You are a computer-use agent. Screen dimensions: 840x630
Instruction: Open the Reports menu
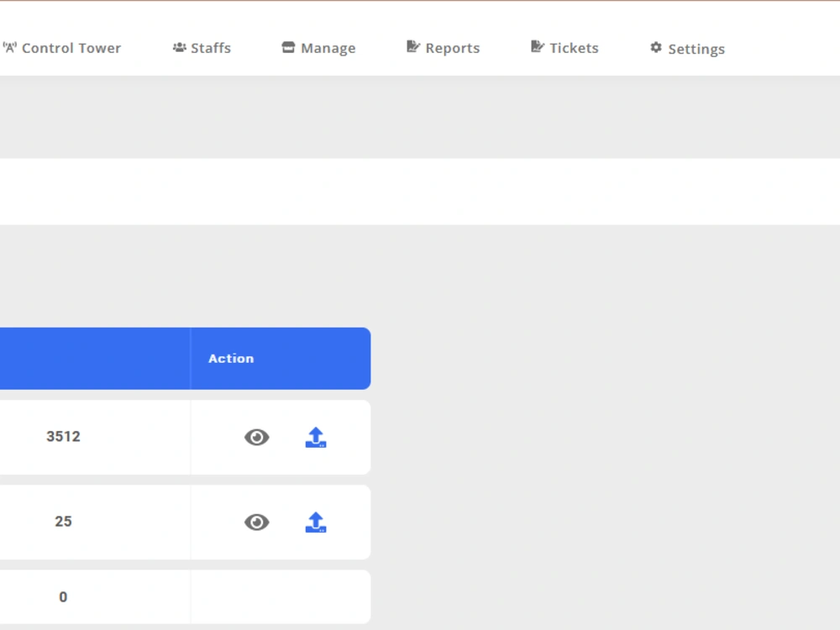(443, 48)
